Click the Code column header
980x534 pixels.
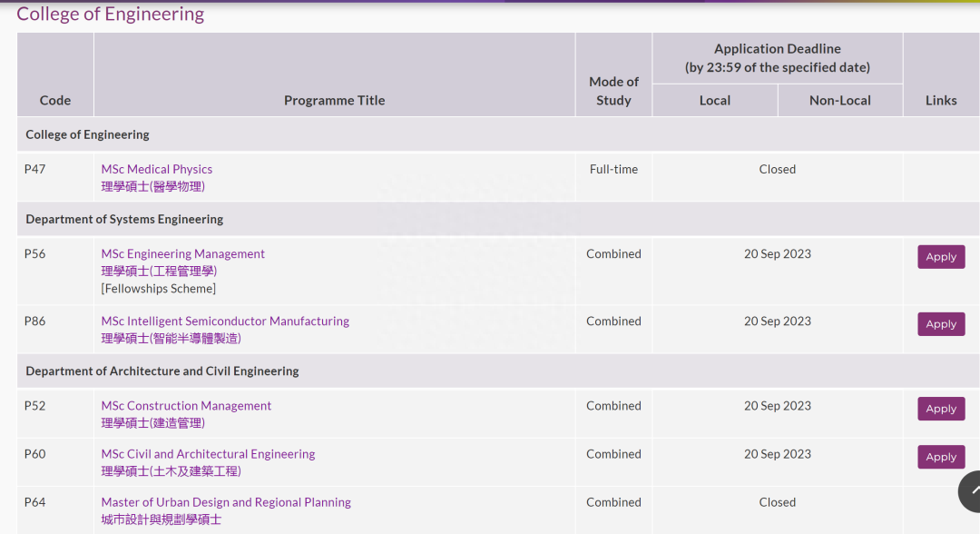pos(55,100)
